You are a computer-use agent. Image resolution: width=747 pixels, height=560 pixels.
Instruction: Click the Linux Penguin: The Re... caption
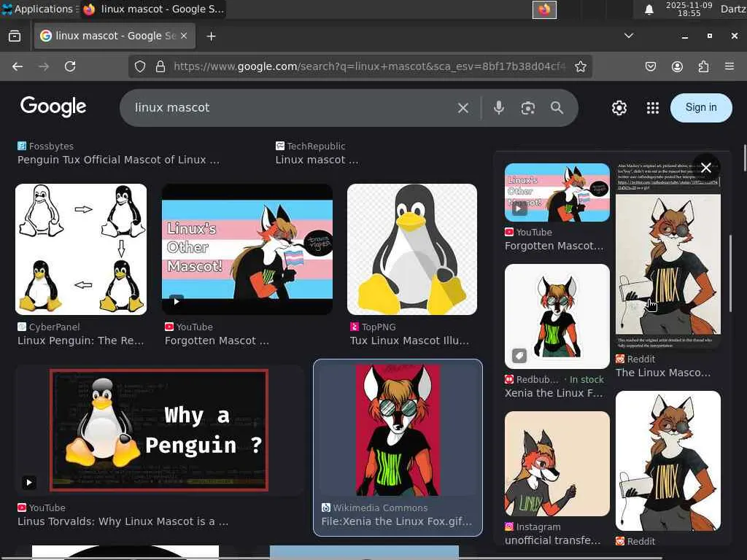coord(80,341)
